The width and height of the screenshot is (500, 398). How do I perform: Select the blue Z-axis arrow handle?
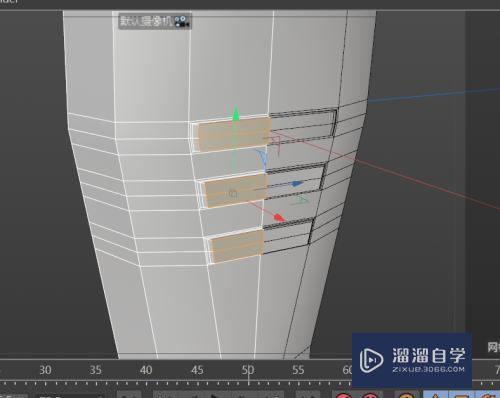(x=297, y=184)
